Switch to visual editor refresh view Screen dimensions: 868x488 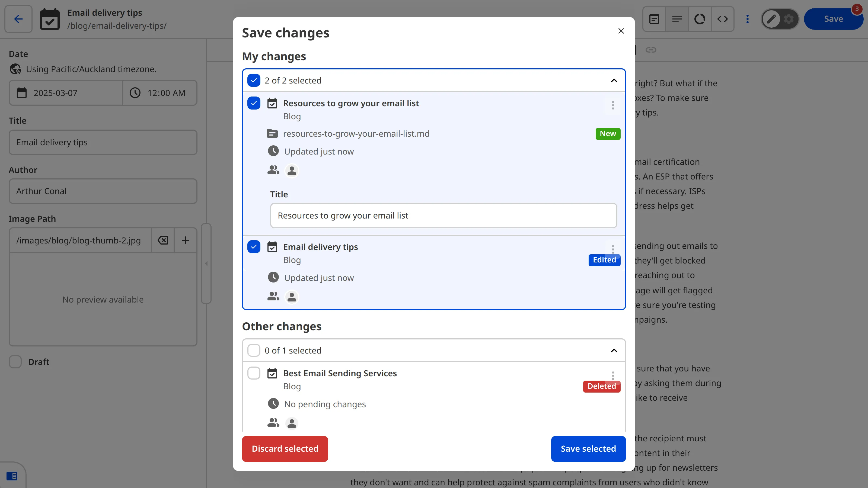click(x=700, y=19)
